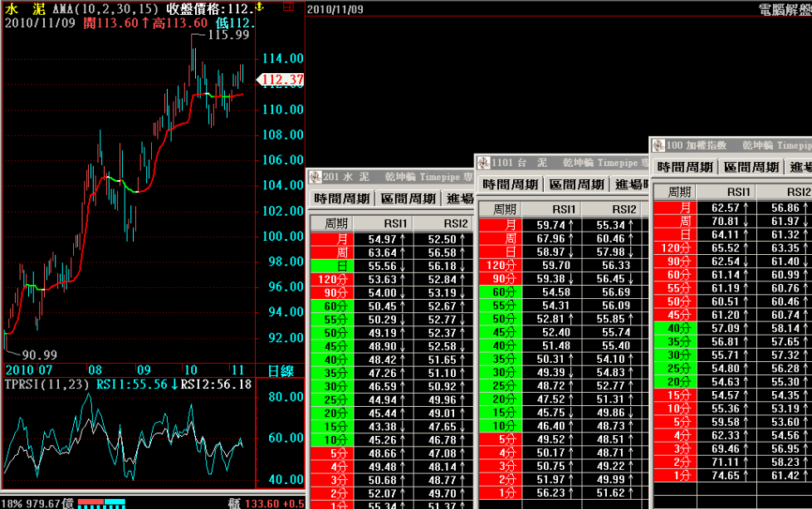Click the 1101 台泥 window title icon
Image resolution: width=812 pixels, height=509 pixels.
pyautogui.click(x=482, y=162)
